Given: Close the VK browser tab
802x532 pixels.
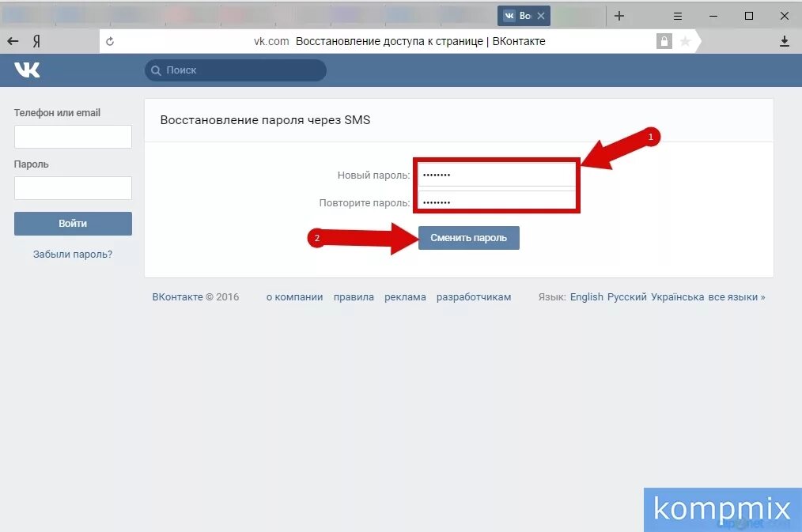Looking at the screenshot, I should [x=541, y=16].
